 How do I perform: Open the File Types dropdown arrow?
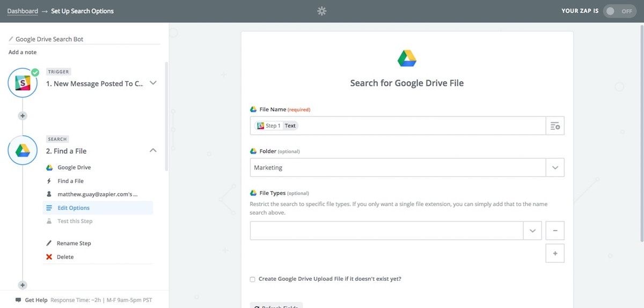pyautogui.click(x=532, y=231)
